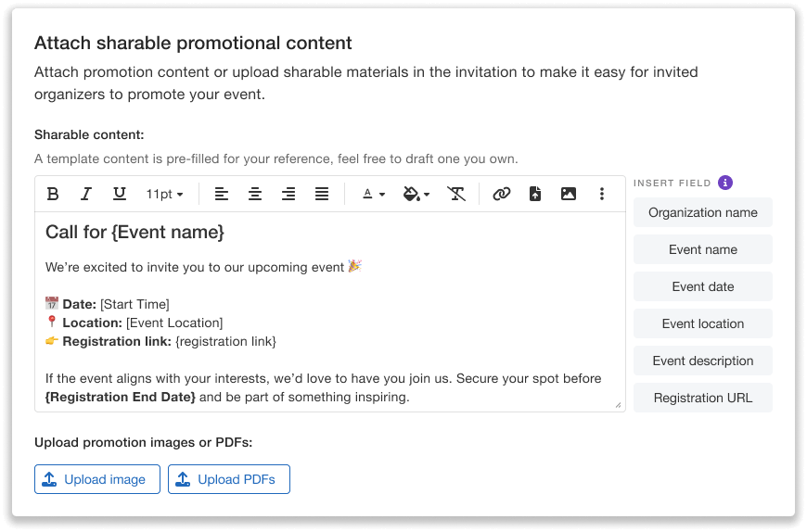Insert the Event name field
This screenshot has width=807, height=532.
[702, 249]
